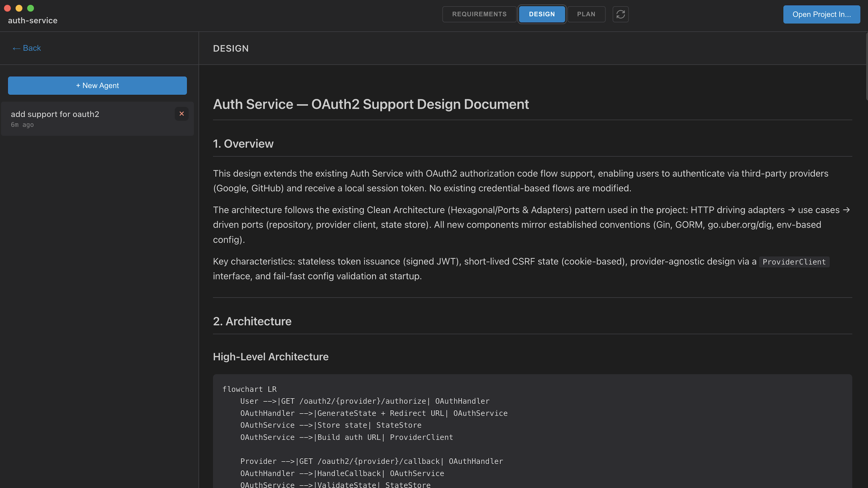Click the refresh icon beside the PLAN tab
The image size is (868, 488).
click(x=620, y=14)
